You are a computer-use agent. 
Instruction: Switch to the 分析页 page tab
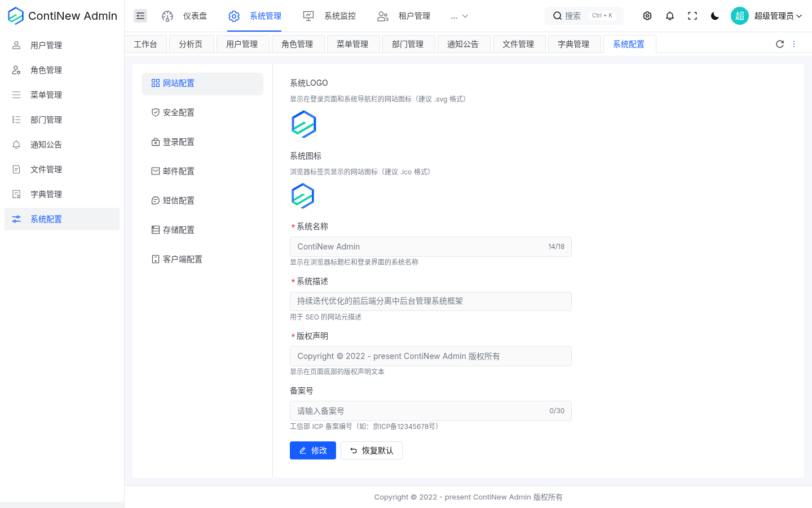coord(191,44)
